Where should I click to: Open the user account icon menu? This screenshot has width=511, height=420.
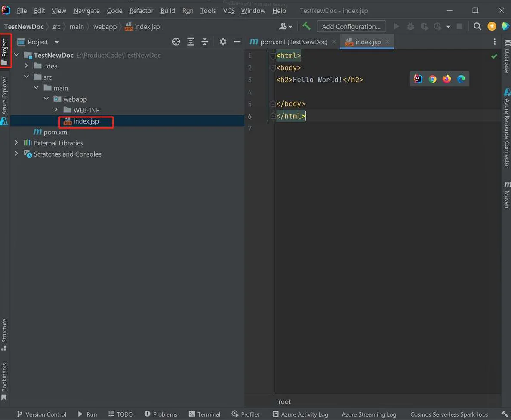286,26
